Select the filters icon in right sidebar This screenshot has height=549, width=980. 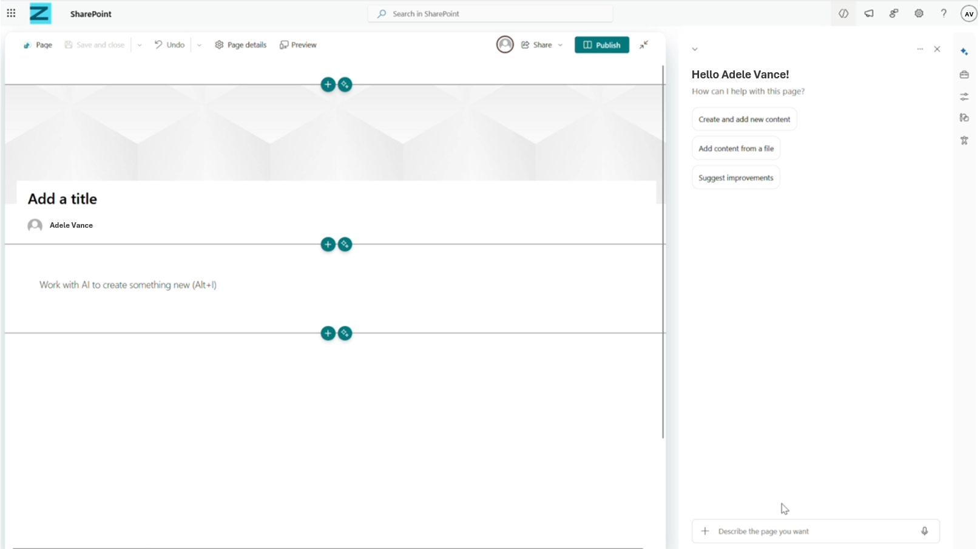[964, 96]
